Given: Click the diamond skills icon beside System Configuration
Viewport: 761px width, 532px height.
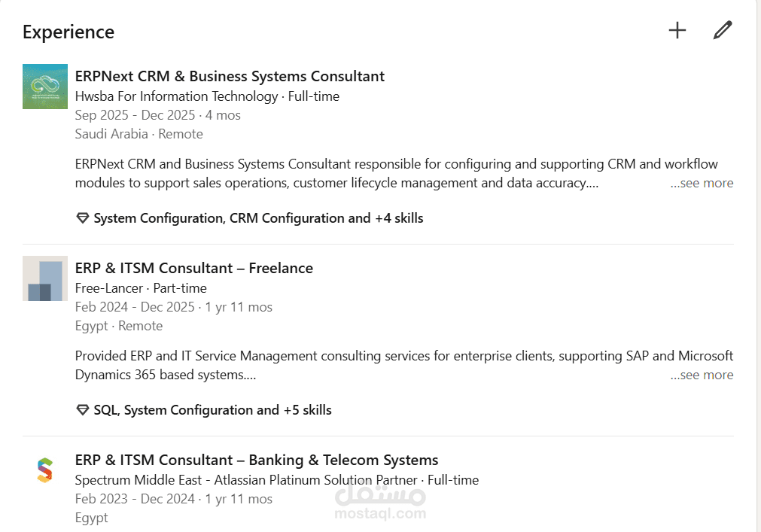Looking at the screenshot, I should [83, 218].
